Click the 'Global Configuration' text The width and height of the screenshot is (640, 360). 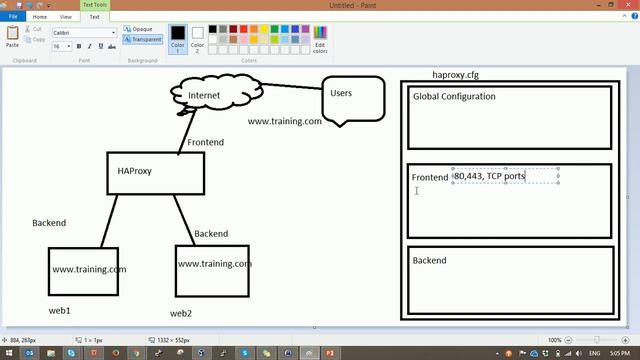(454, 96)
